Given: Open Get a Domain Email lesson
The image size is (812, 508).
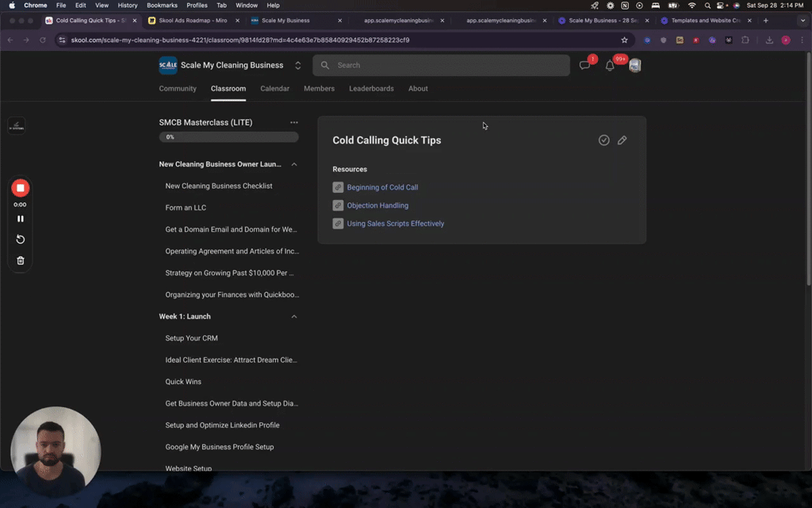Looking at the screenshot, I should [229, 229].
